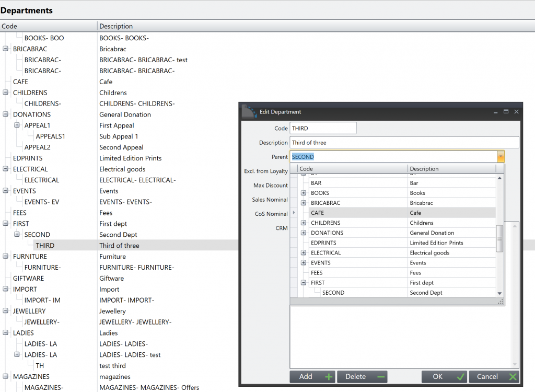Collapse FIRST node in parent dropdown list
Screen dimensions: 535x392
(x=304, y=283)
